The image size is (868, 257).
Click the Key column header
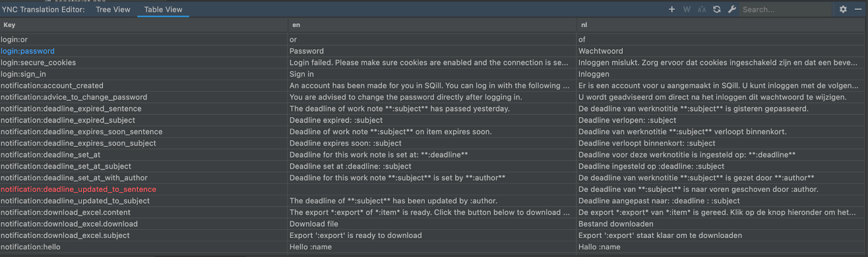10,25
